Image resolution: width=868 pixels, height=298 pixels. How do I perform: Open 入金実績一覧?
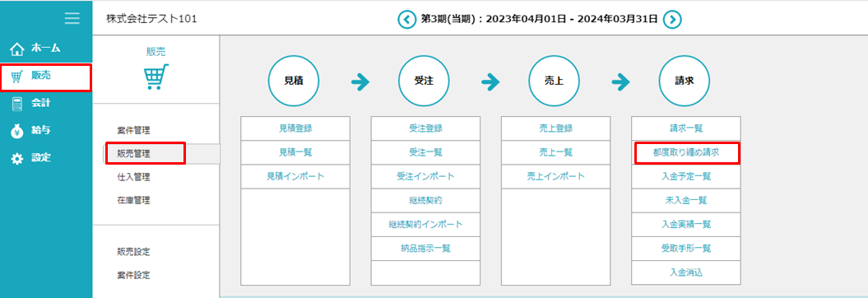tap(686, 225)
